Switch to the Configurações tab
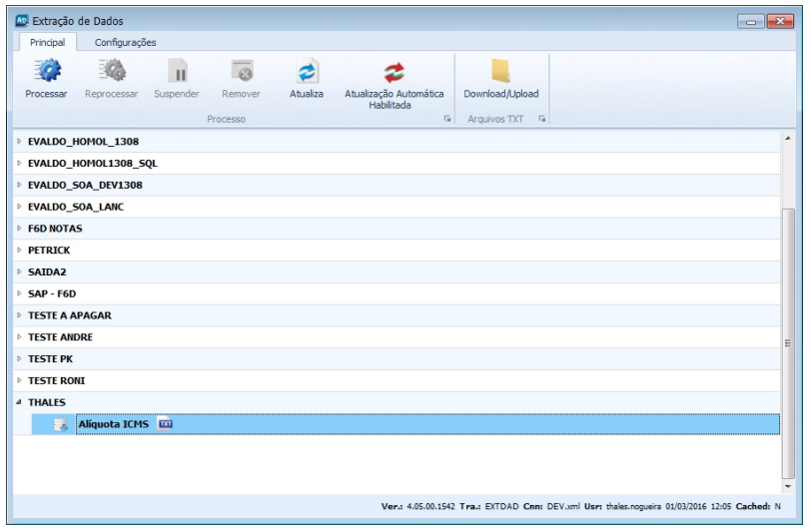Image resolution: width=811 pixels, height=532 pixels. [125, 42]
